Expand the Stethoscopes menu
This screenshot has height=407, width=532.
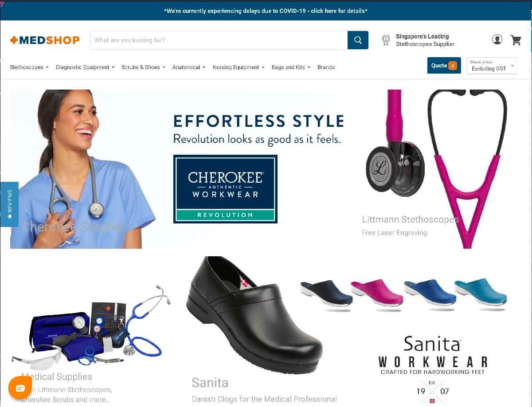click(29, 67)
